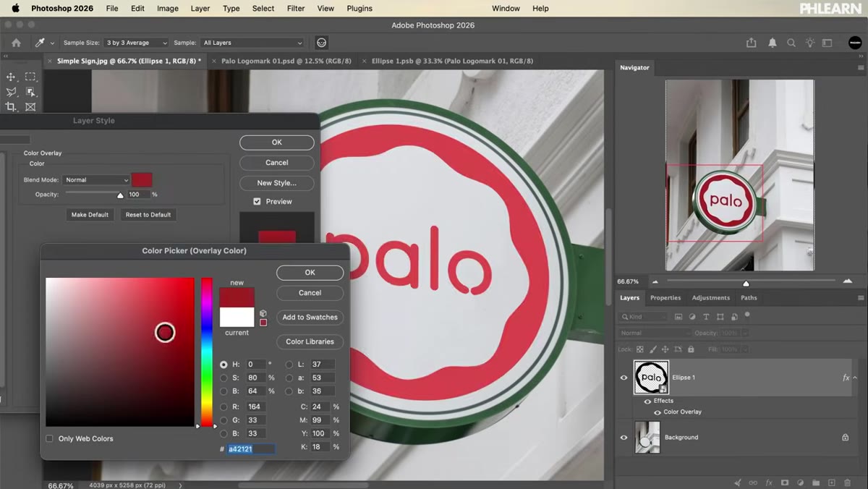Collapse the Ellipse 1 effects list
The height and width of the screenshot is (489, 868).
(855, 378)
